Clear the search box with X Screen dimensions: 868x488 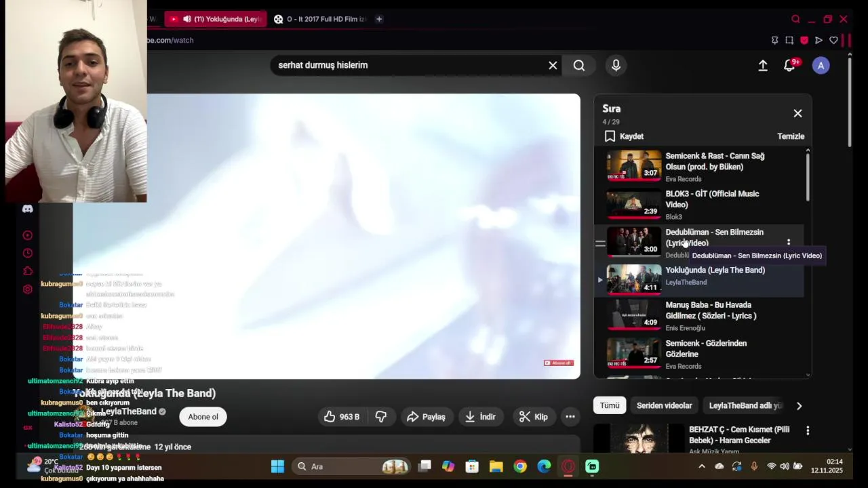tap(553, 65)
